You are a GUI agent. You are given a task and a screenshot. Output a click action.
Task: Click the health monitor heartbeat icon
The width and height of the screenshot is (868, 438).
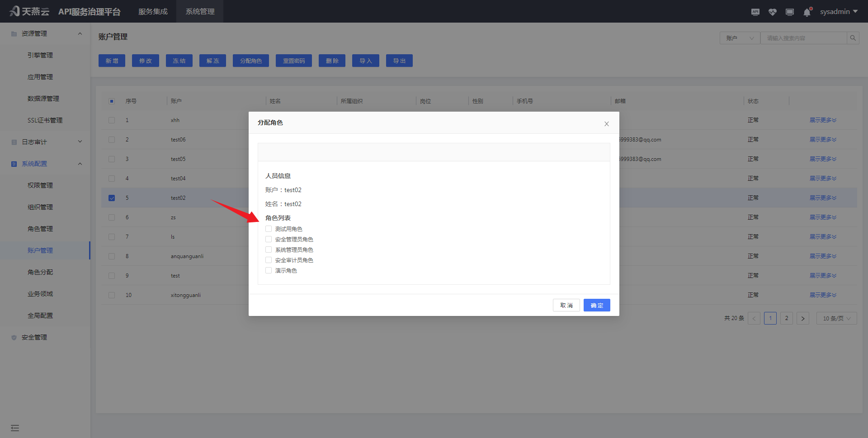772,12
